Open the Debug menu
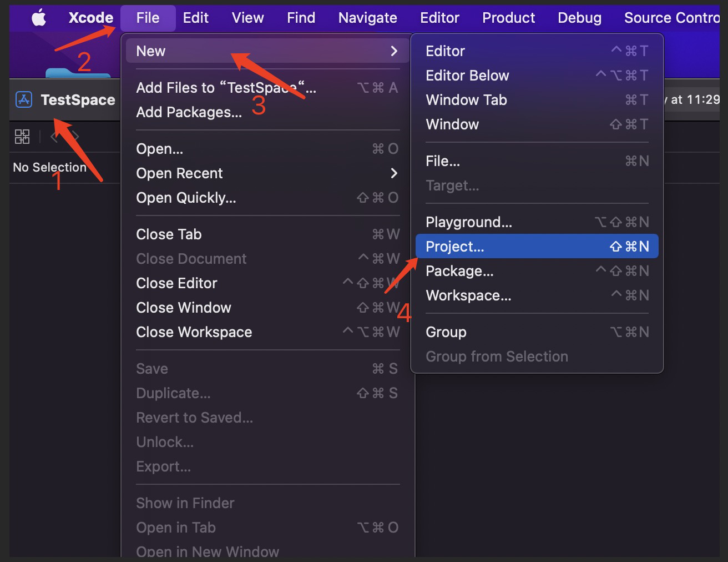The height and width of the screenshot is (562, 728). coord(579,18)
